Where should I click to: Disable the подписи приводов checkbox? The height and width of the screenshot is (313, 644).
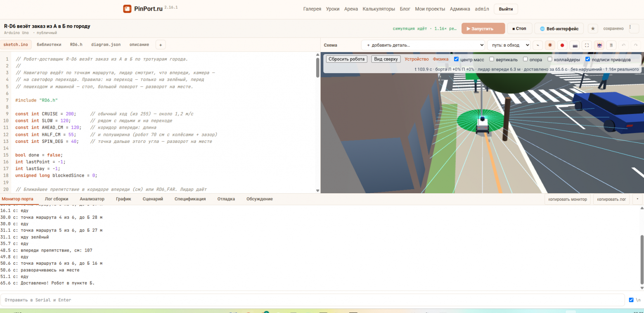pos(588,59)
